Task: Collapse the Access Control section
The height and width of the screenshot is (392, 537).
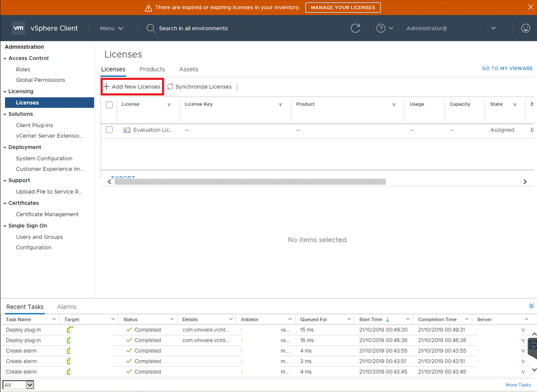Action: (x=5, y=58)
